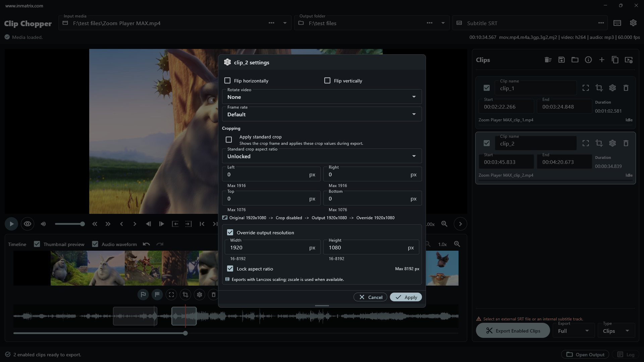This screenshot has width=644, height=362.
Task: Click Input media three-dots browse menu
Action: point(271,23)
